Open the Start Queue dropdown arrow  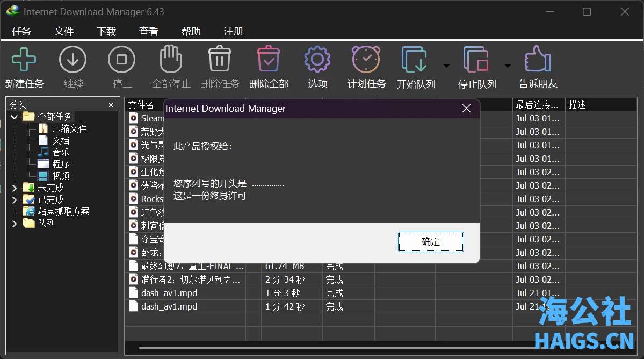pos(446,66)
